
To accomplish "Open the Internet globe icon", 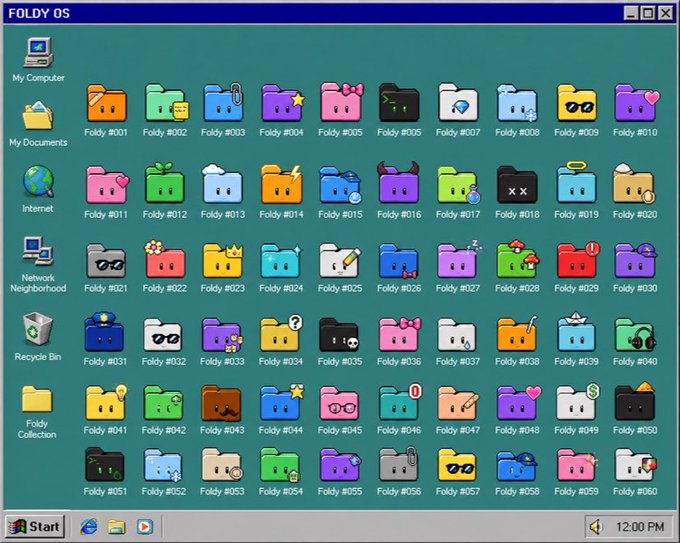I will click(x=38, y=181).
